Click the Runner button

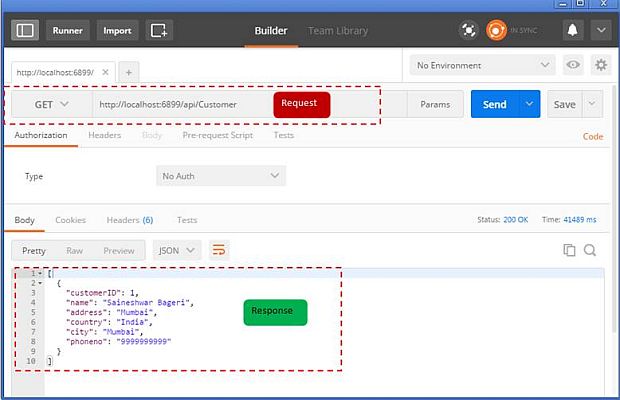tap(68, 30)
